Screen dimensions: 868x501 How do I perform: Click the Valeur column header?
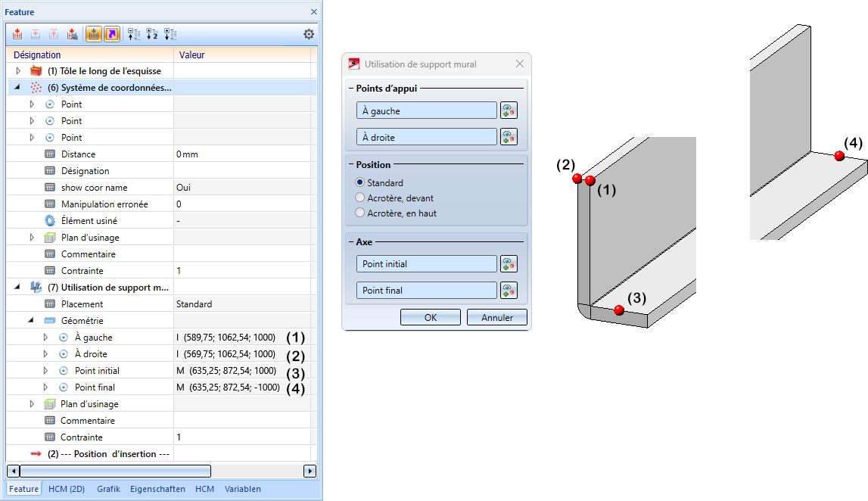[242, 54]
